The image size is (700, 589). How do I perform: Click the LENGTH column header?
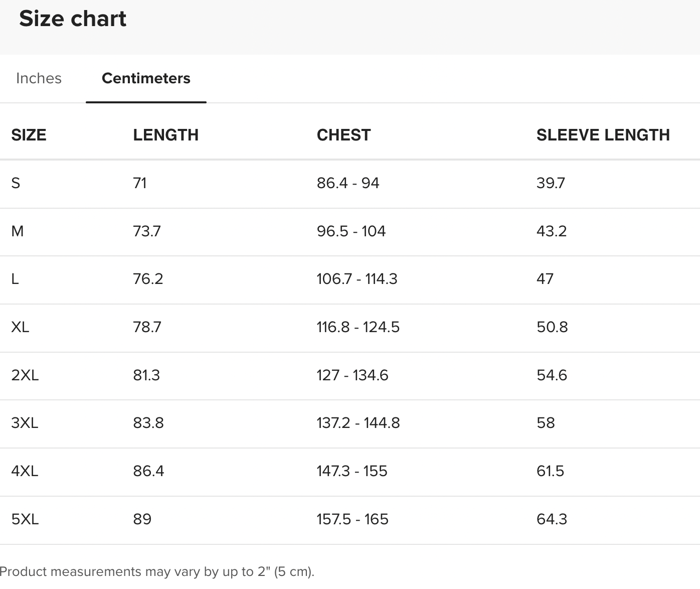(165, 135)
